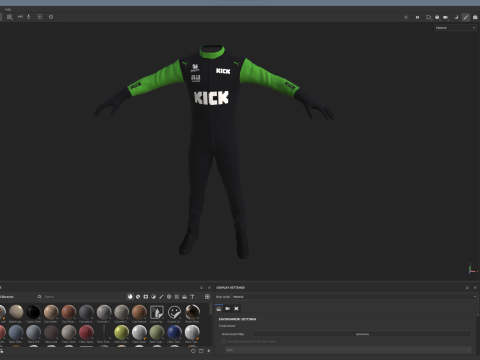Select the navy blue fabric sphere material
Screen dimensions: 480x360
(174, 332)
